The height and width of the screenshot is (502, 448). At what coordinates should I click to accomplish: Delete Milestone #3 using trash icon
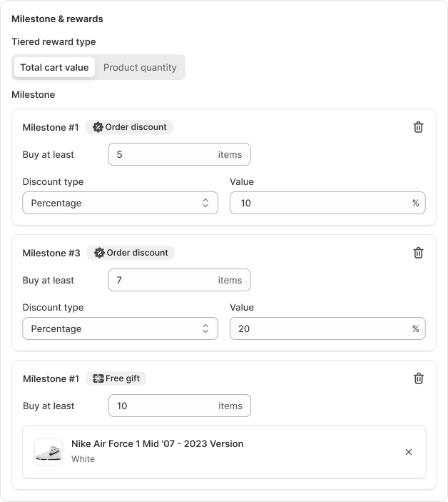tap(418, 253)
